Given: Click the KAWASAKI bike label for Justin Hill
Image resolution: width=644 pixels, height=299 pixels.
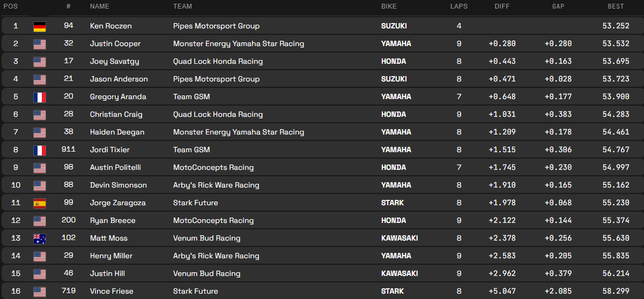Looking at the screenshot, I should point(399,273).
